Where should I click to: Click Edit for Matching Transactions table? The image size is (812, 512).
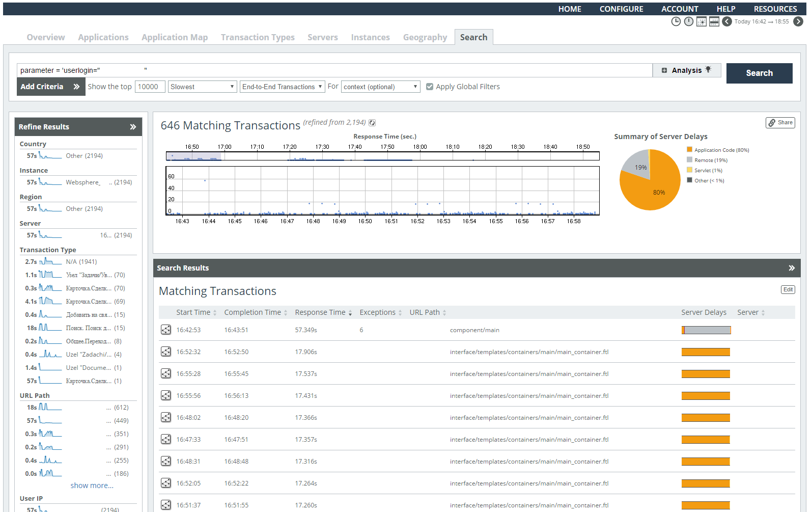coord(788,290)
